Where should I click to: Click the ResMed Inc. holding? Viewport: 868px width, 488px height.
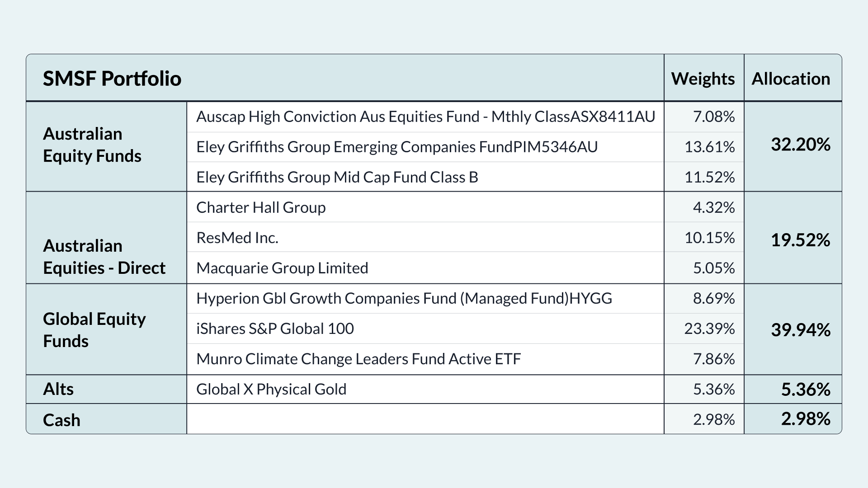(237, 238)
